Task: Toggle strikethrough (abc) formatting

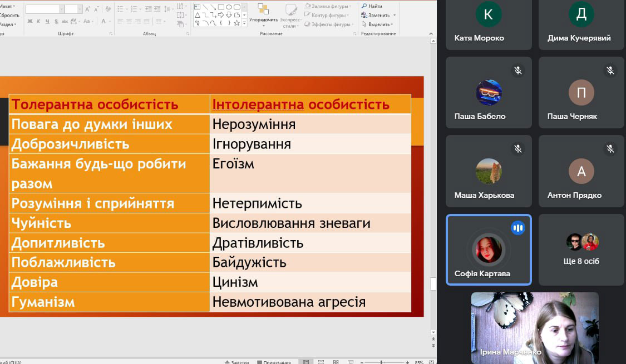Action: click(x=65, y=22)
